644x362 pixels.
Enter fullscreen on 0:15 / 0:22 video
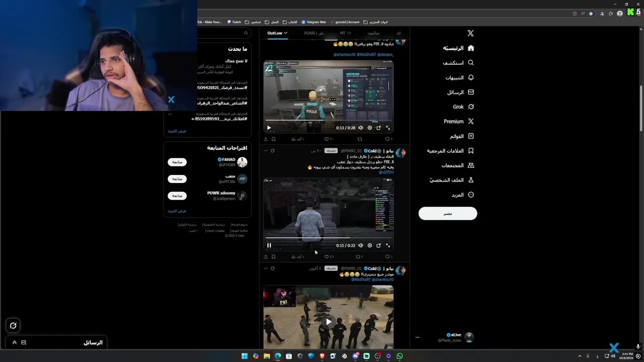388,245
